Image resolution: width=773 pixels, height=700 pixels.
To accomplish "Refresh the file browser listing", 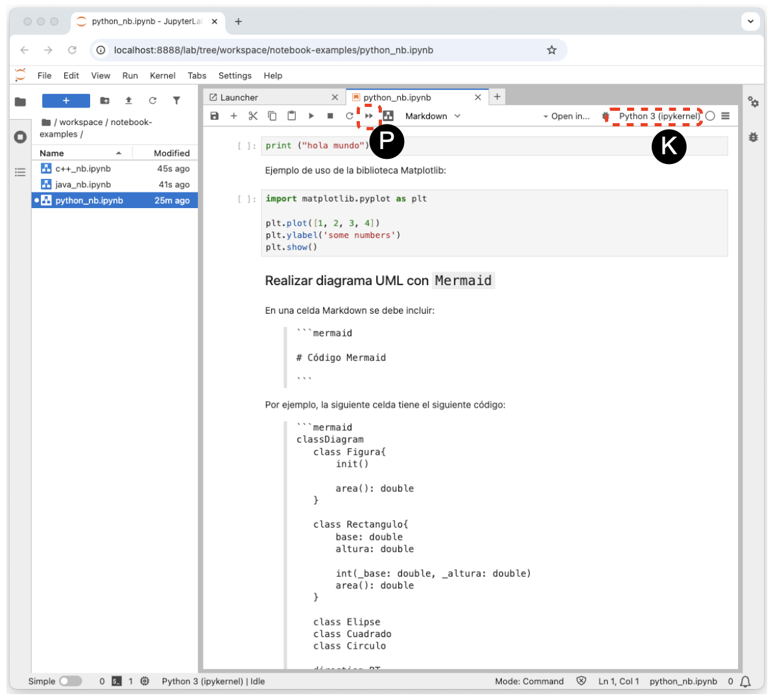I will click(153, 100).
